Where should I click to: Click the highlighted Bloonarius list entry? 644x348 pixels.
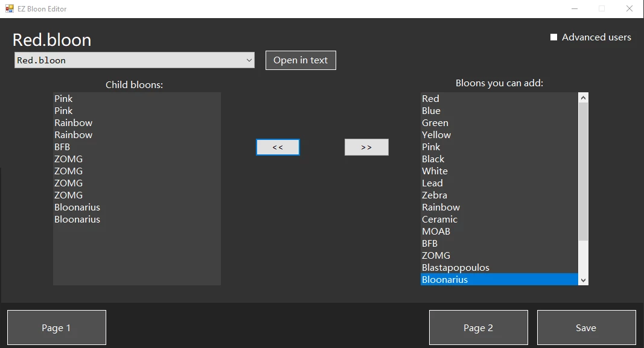(499, 279)
